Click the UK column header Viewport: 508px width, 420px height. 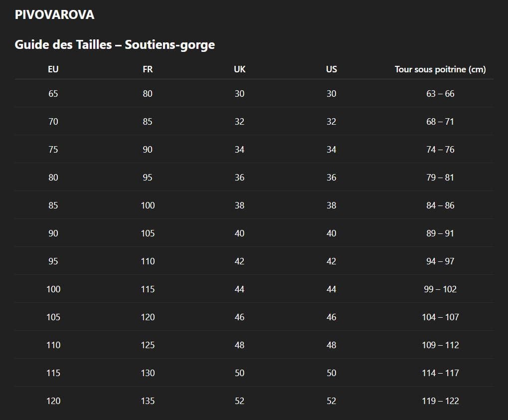click(x=239, y=69)
